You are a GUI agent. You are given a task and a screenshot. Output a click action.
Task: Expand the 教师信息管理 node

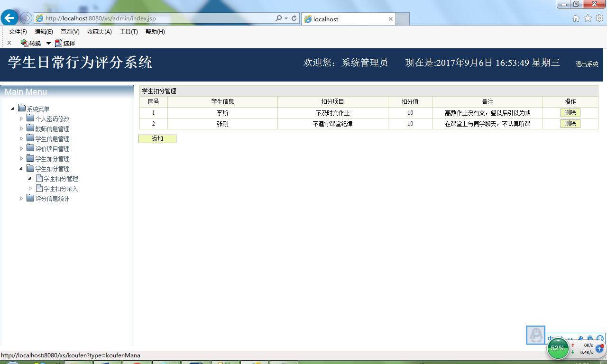tap(21, 128)
